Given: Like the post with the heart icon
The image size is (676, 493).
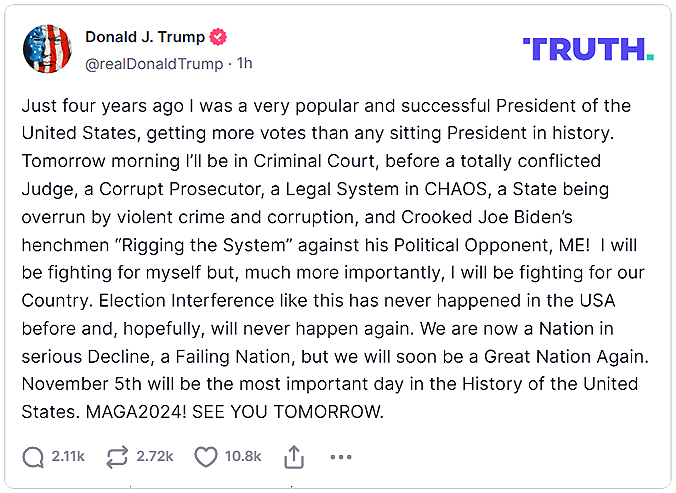Looking at the screenshot, I should click(x=206, y=456).
